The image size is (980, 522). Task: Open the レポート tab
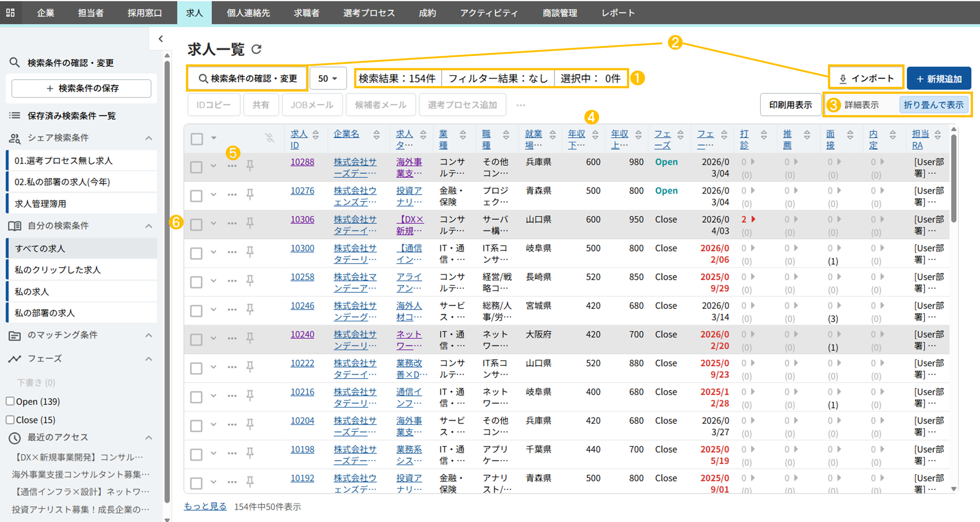coord(618,13)
